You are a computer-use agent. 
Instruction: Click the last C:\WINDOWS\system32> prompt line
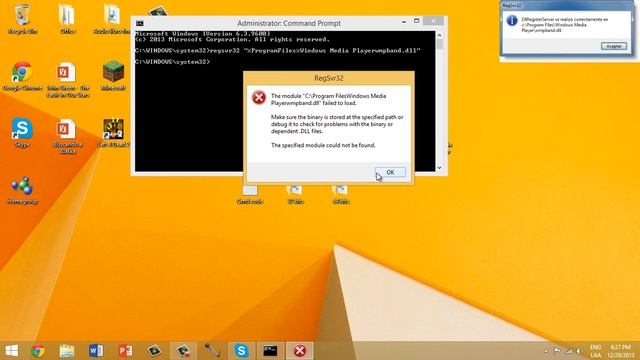click(172, 62)
